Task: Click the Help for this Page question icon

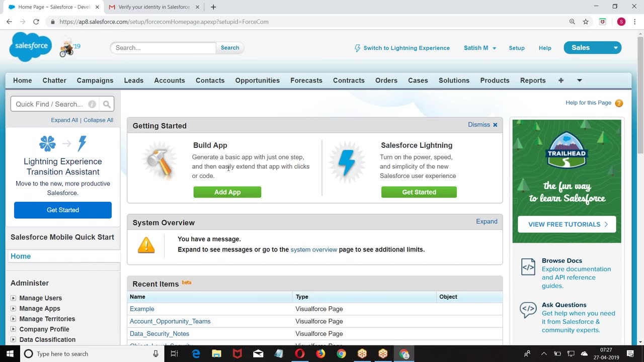Action: [619, 103]
